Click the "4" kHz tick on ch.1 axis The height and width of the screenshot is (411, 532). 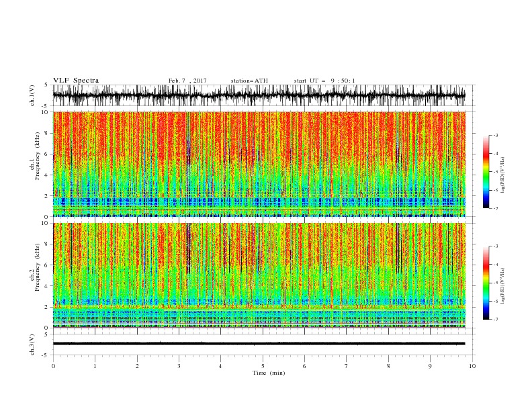pos(47,175)
